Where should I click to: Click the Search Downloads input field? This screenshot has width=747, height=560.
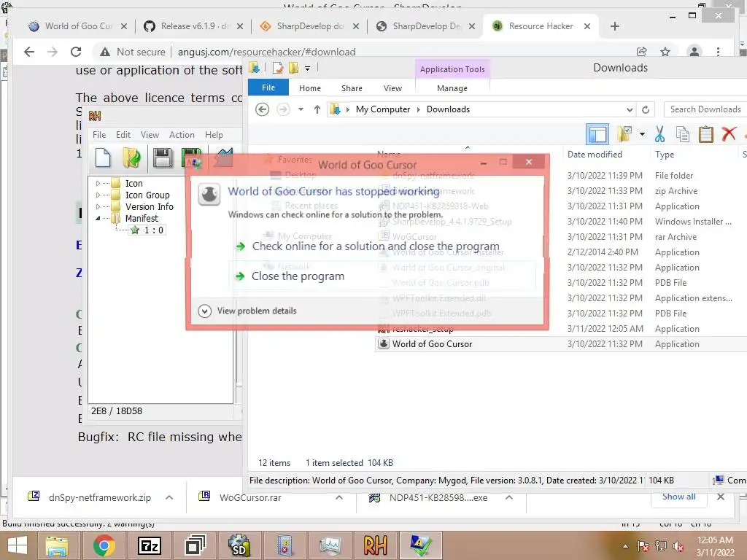(705, 109)
